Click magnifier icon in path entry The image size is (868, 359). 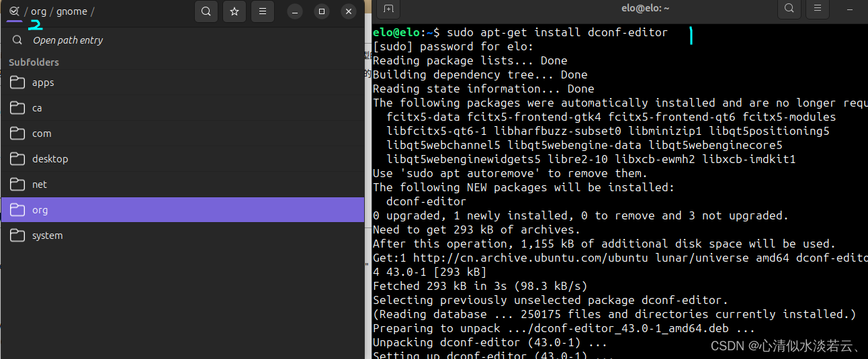pyautogui.click(x=17, y=40)
